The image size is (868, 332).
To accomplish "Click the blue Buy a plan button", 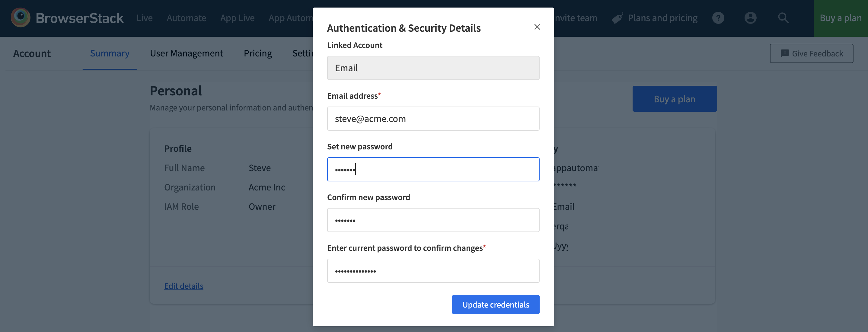I will point(674,99).
